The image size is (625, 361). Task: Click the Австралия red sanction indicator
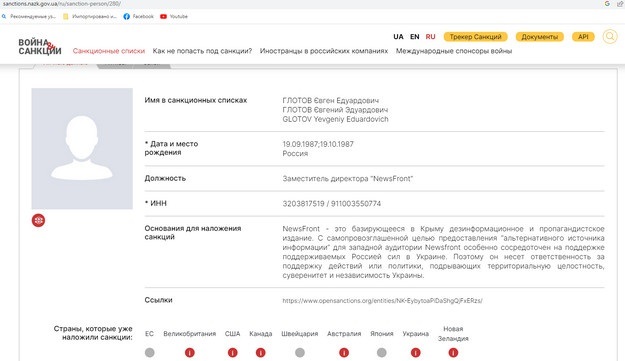[344, 353]
